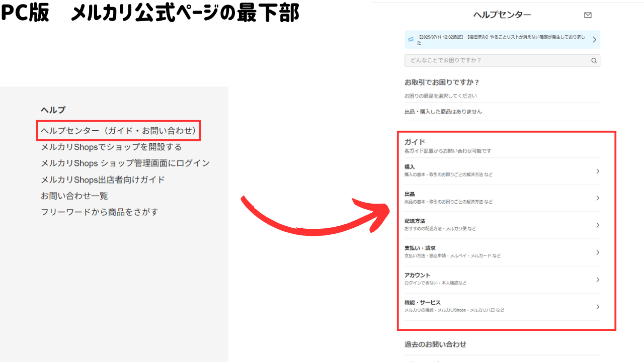Click the 復旧済み announcement banner text
The width and height of the screenshot is (644, 362).
(x=501, y=40)
